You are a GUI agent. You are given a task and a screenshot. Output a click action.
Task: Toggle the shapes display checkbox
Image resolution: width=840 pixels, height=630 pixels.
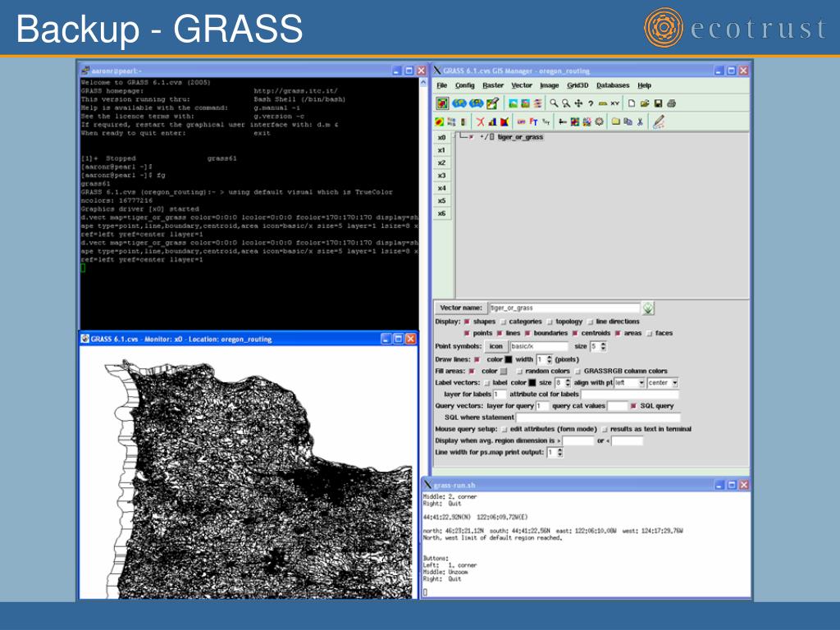coord(467,322)
